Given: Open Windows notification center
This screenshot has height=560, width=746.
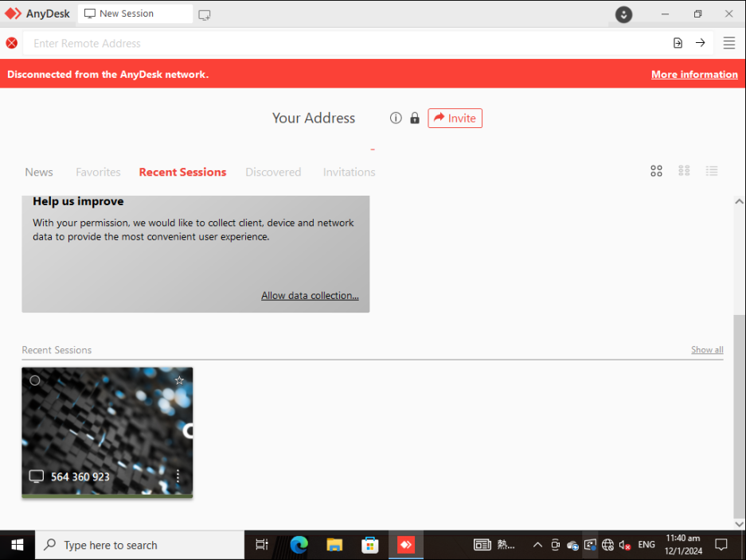Looking at the screenshot, I should [721, 545].
